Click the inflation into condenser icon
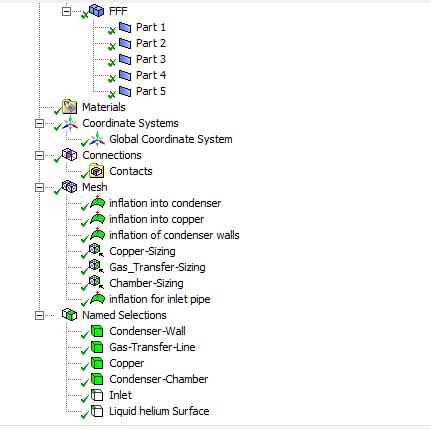Image resolution: width=431 pixels, height=430 pixels. coord(97,202)
